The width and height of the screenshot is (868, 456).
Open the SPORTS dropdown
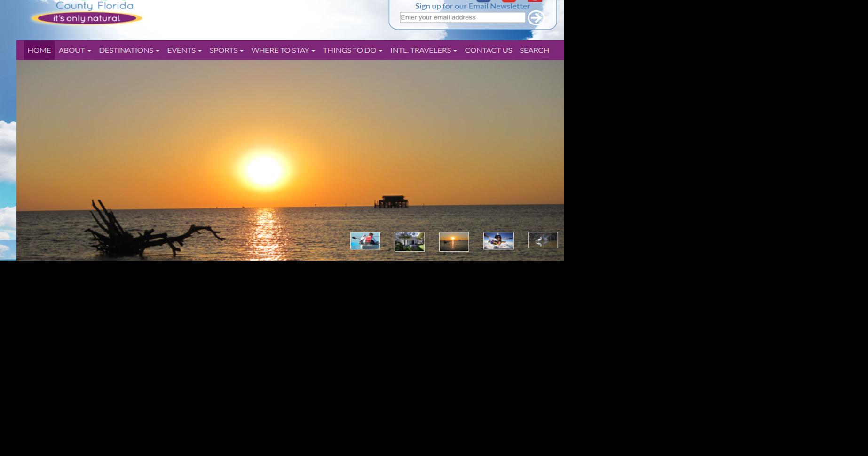click(226, 50)
